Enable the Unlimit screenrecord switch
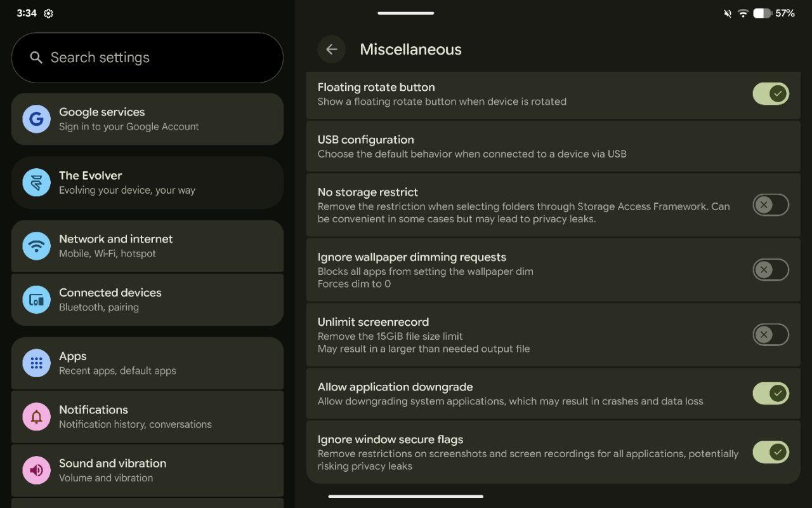 [770, 335]
